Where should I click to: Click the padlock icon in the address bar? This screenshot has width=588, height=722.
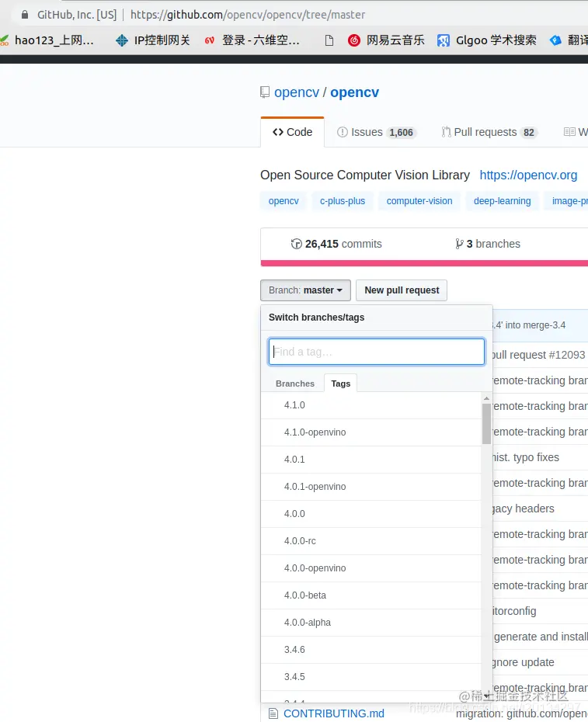[x=25, y=15]
